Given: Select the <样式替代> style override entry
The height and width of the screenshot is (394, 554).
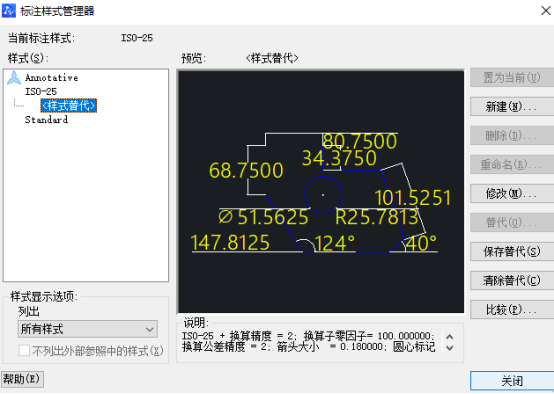Looking at the screenshot, I should coord(69,106).
